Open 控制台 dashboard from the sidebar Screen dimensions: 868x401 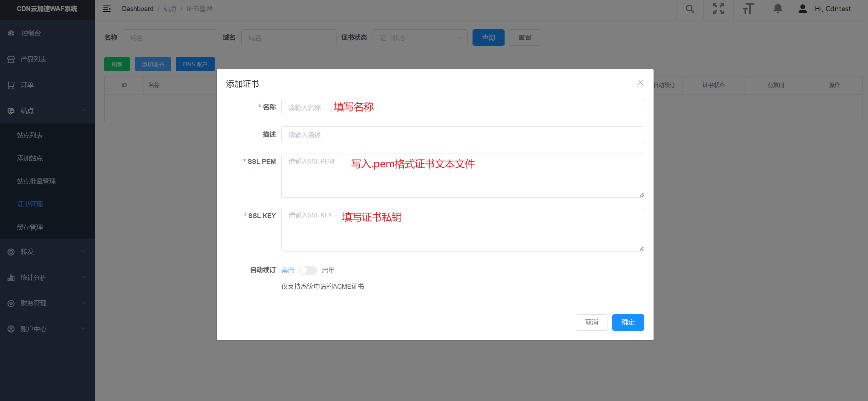(31, 33)
